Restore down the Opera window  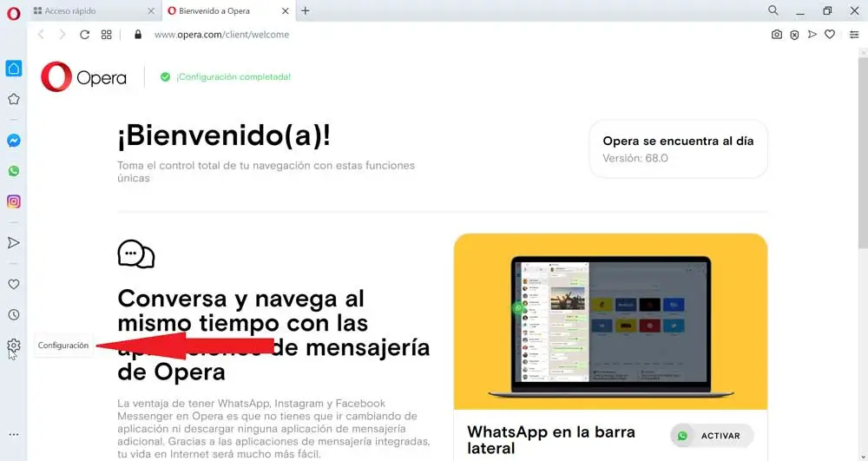[x=827, y=11]
